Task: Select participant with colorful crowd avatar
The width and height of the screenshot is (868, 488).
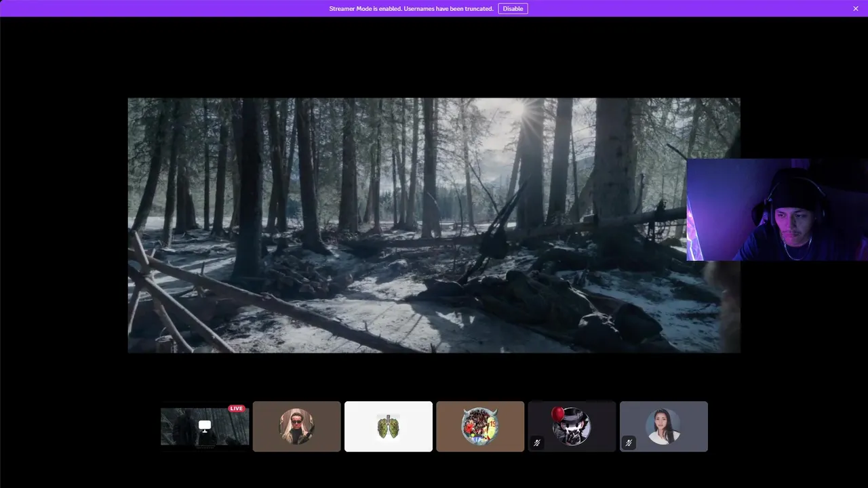Action: pos(480,426)
